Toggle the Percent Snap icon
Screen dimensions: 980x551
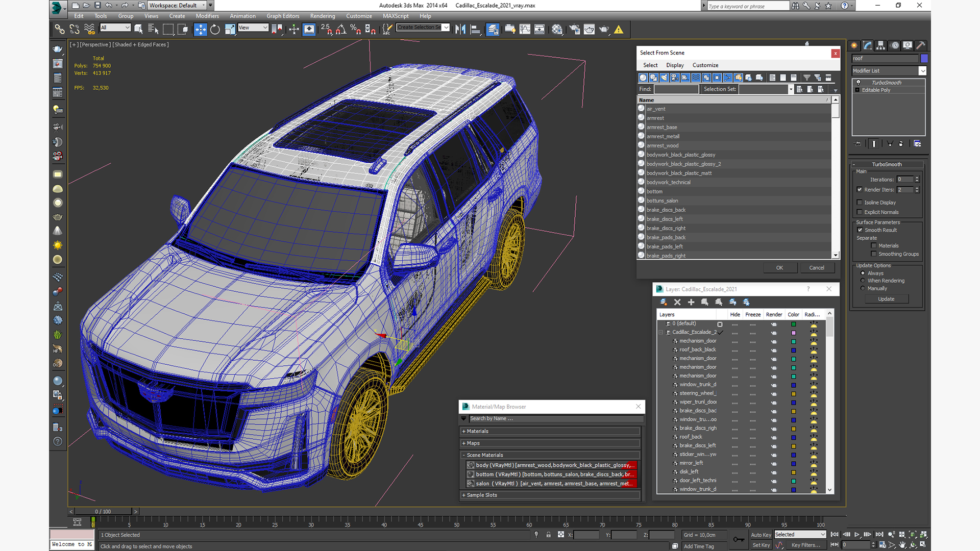click(x=356, y=30)
